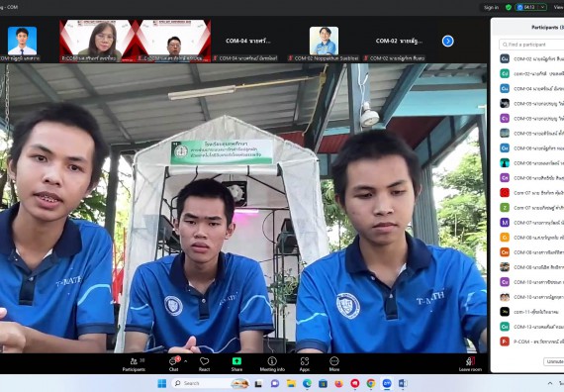Select thumbnail of woman with glasses
Viewport: 564px width, 392px height.
(97, 41)
